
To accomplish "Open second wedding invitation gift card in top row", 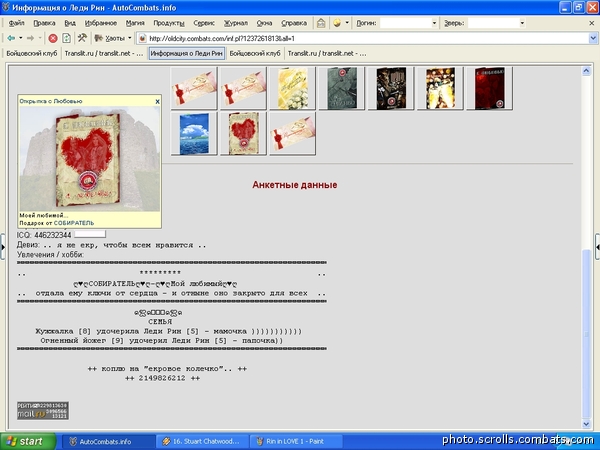I will click(x=243, y=88).
